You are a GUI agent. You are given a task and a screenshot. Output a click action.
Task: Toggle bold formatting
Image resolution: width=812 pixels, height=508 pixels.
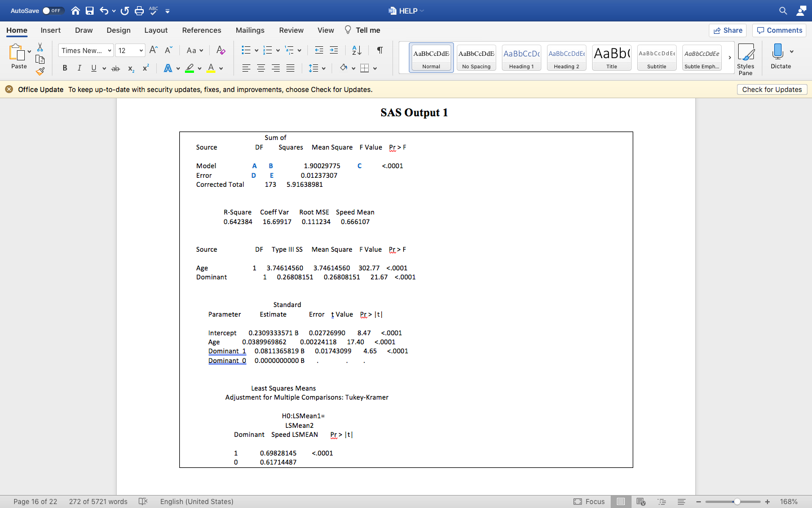[x=65, y=68]
